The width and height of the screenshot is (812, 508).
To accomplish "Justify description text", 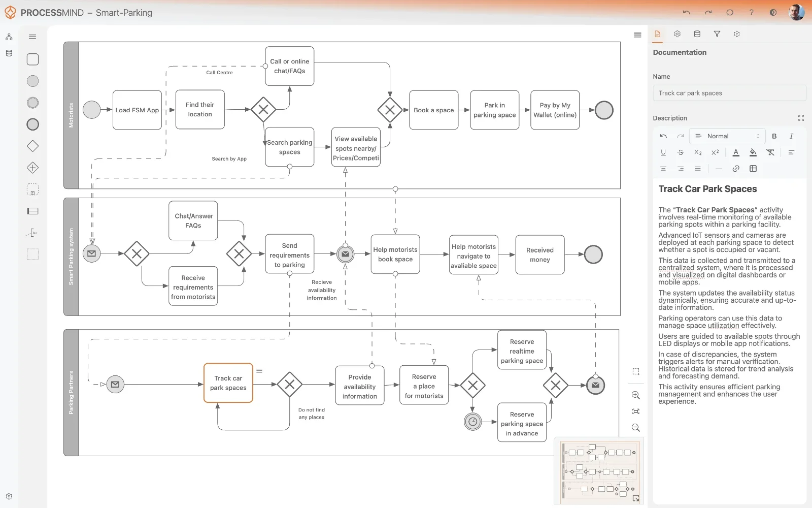I will pyautogui.click(x=698, y=169).
